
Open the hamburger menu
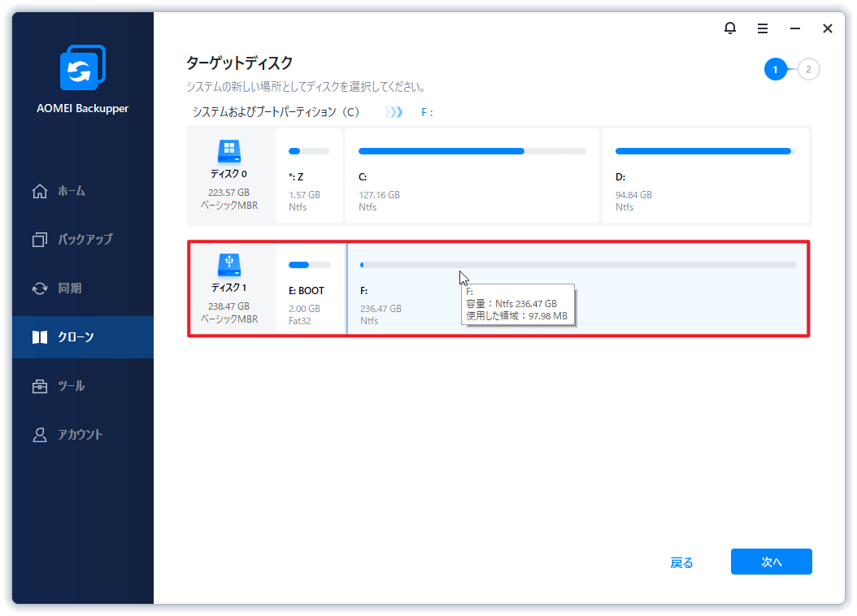[762, 28]
